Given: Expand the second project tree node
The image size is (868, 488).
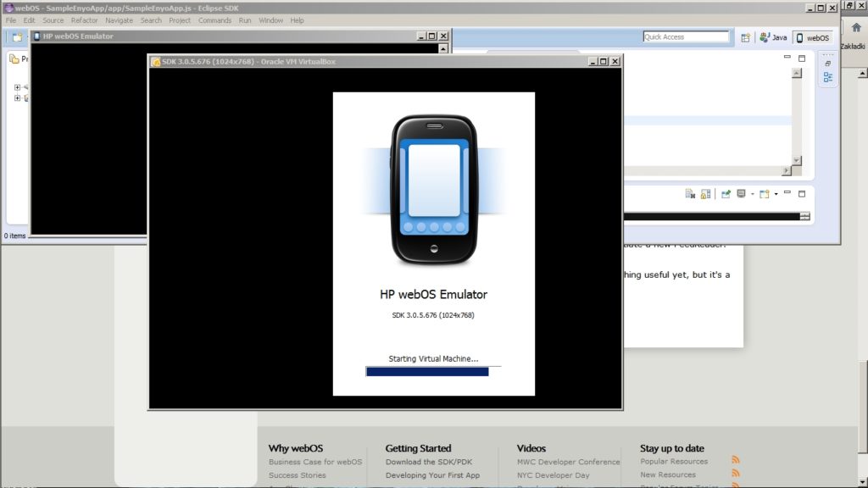Looking at the screenshot, I should coord(17,98).
